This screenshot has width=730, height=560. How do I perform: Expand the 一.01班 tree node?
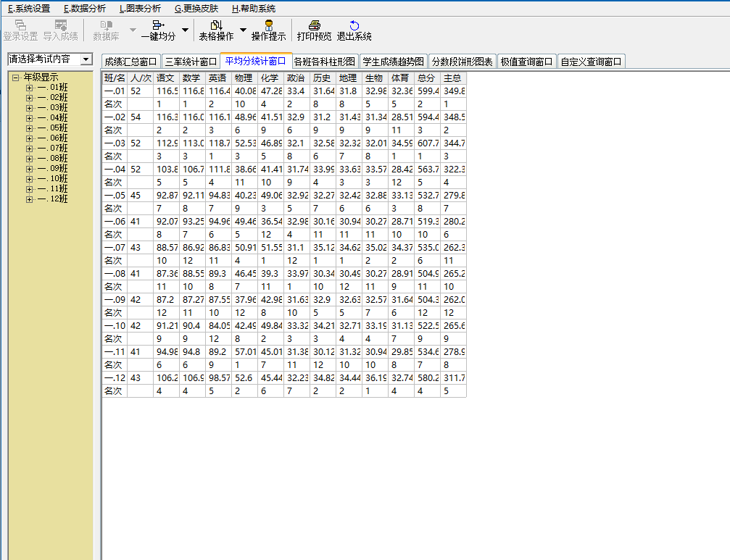[30, 88]
